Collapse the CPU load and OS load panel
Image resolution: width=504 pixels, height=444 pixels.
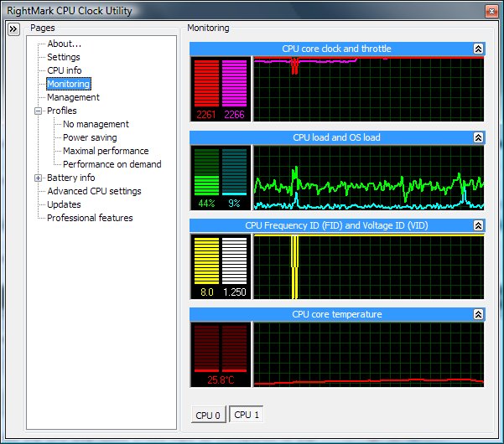(x=478, y=137)
